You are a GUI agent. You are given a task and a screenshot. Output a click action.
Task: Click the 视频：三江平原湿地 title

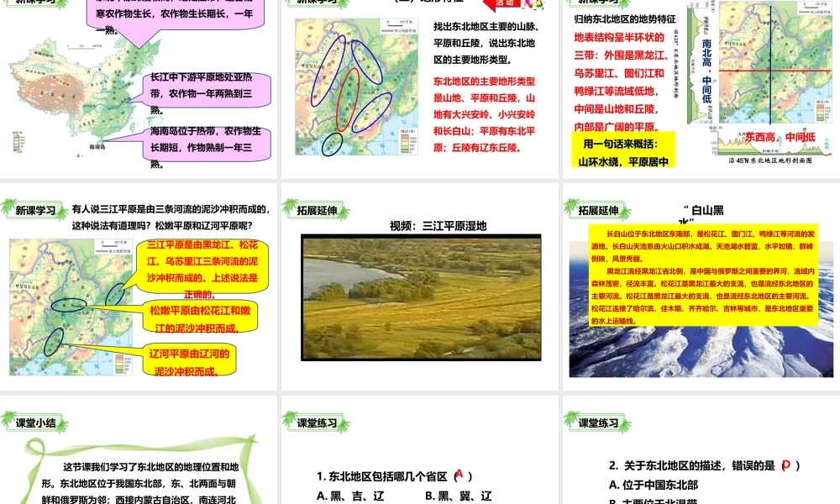(438, 226)
